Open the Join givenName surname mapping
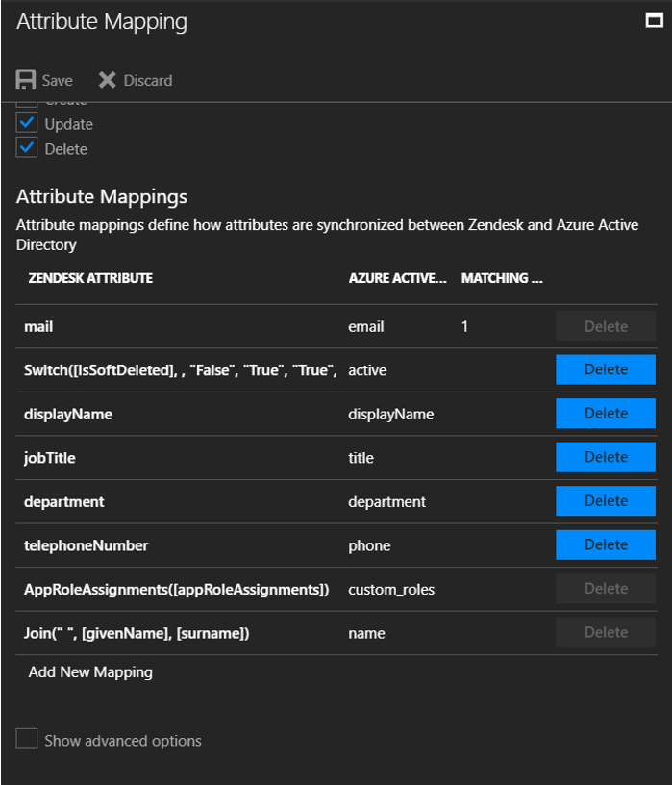This screenshot has width=672, height=785. [x=137, y=633]
